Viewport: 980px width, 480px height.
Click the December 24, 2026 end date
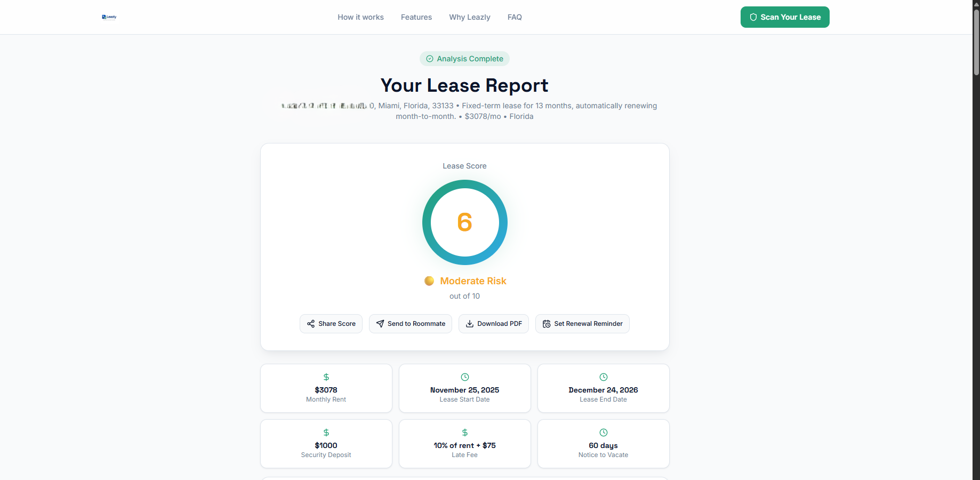point(604,390)
